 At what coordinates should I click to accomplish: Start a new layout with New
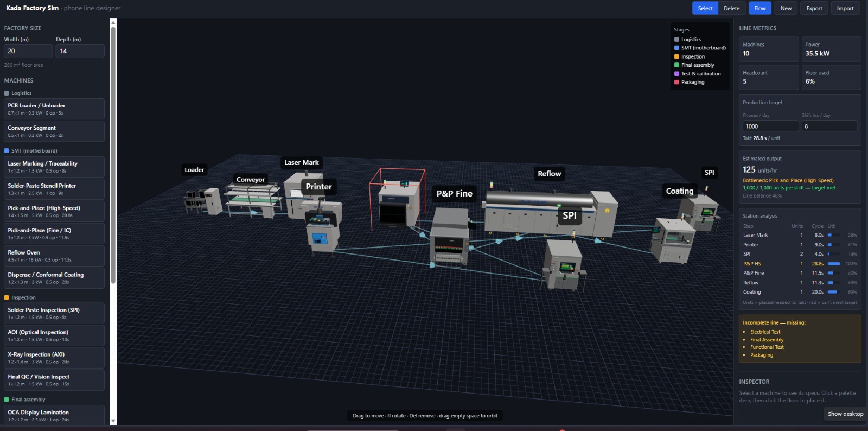[786, 8]
